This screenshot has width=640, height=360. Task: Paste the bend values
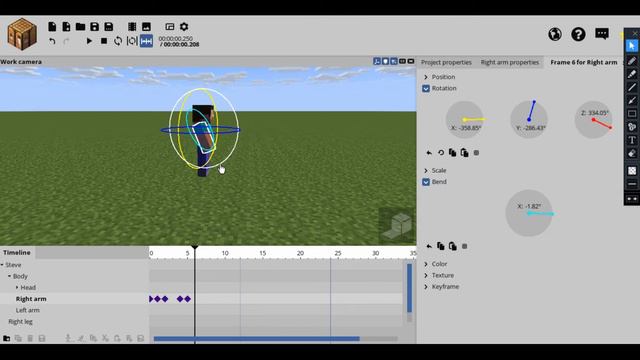[x=453, y=246]
